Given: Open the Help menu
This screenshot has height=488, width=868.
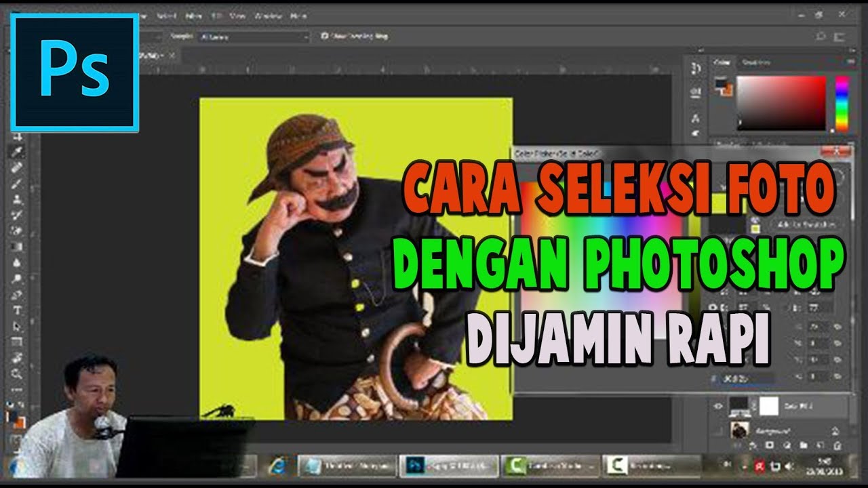Looking at the screenshot, I should 298,16.
